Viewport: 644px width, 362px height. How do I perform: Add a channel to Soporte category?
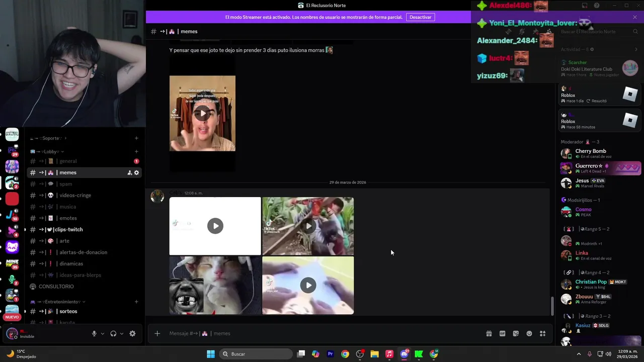(x=136, y=138)
